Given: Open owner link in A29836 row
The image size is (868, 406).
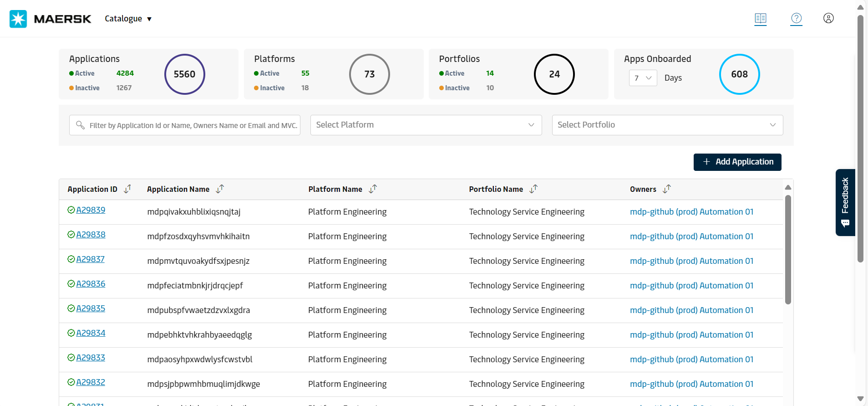Looking at the screenshot, I should click(x=691, y=286).
